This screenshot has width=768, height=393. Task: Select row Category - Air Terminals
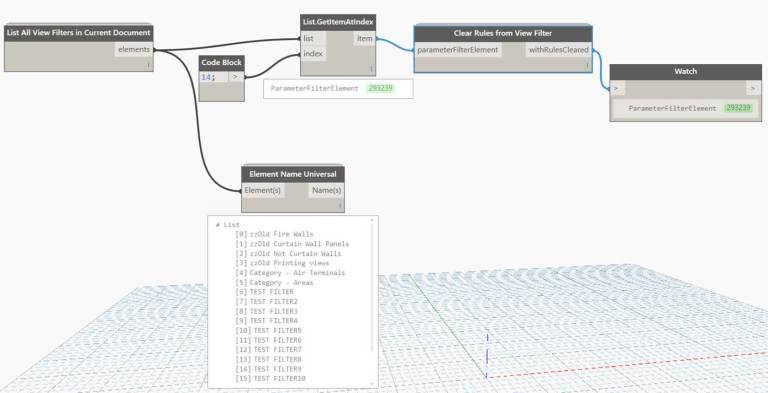tap(290, 272)
